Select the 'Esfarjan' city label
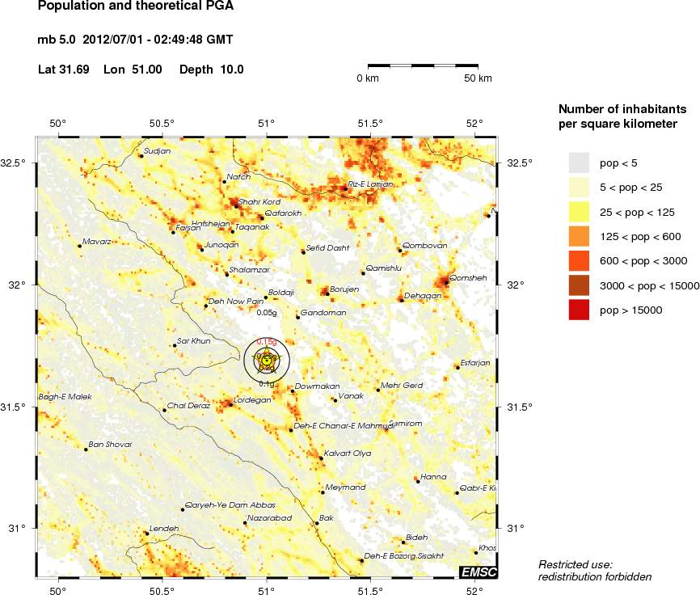 [x=475, y=363]
